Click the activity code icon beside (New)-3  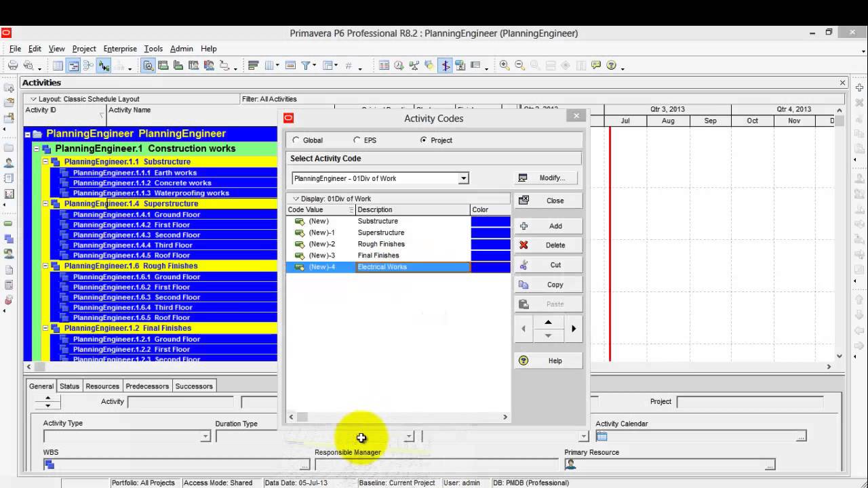tap(300, 256)
